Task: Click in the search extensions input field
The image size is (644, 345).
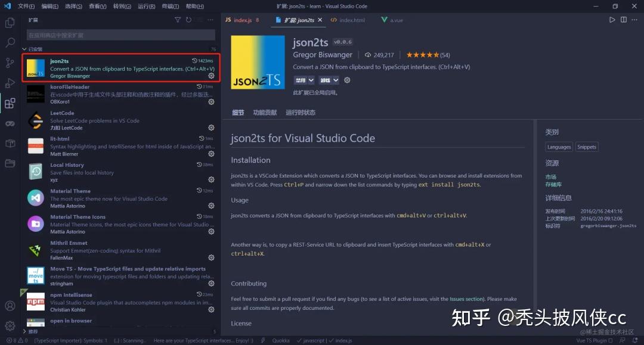Action: click(x=120, y=35)
